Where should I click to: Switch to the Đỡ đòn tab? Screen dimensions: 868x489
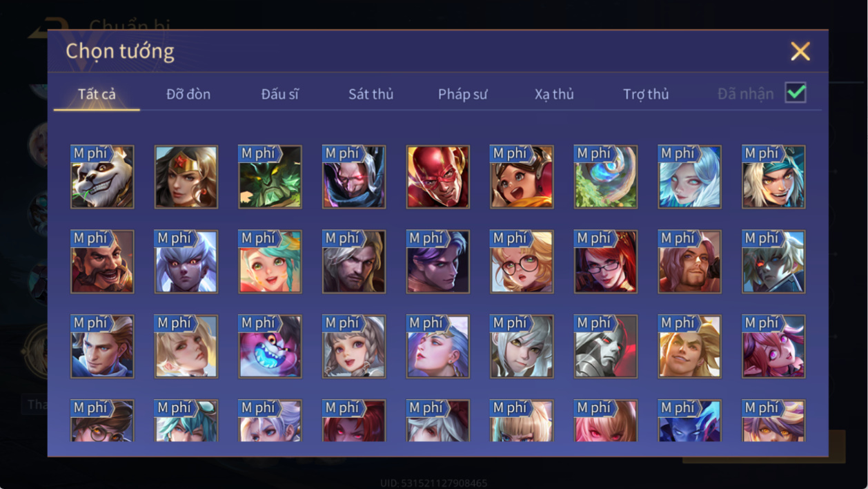(x=188, y=94)
